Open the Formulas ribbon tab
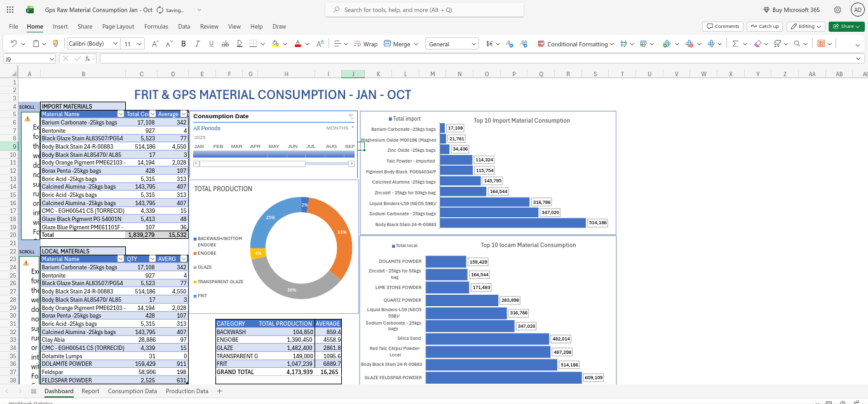868x404 pixels. point(156,27)
